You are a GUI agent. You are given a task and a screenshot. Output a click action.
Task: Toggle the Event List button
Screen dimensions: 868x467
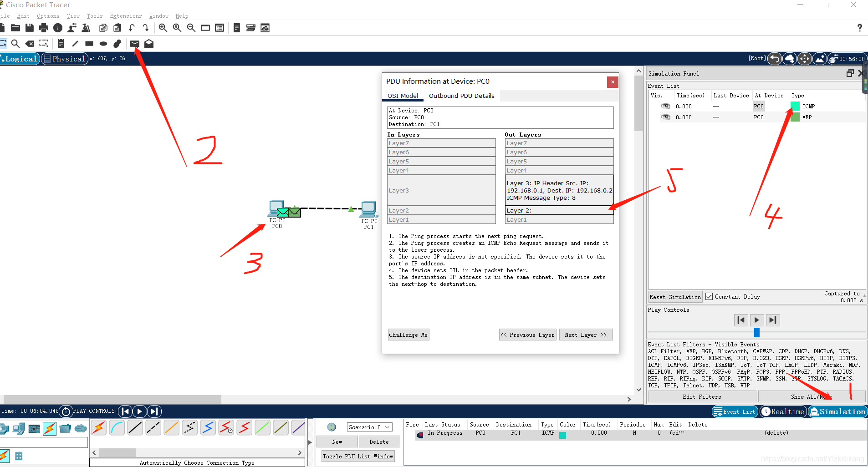click(x=735, y=411)
